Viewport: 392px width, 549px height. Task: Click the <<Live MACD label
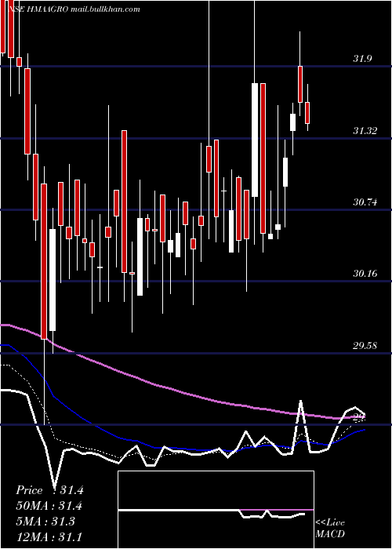330,528
